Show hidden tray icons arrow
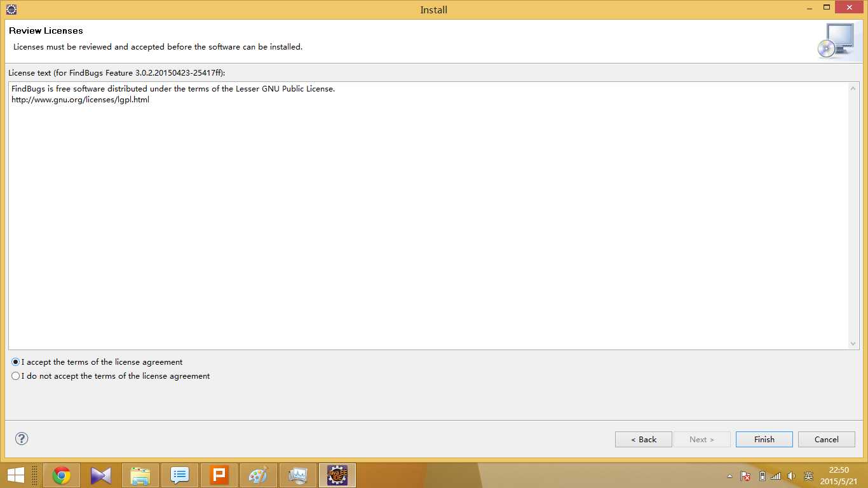This screenshot has height=488, width=868. (730, 476)
